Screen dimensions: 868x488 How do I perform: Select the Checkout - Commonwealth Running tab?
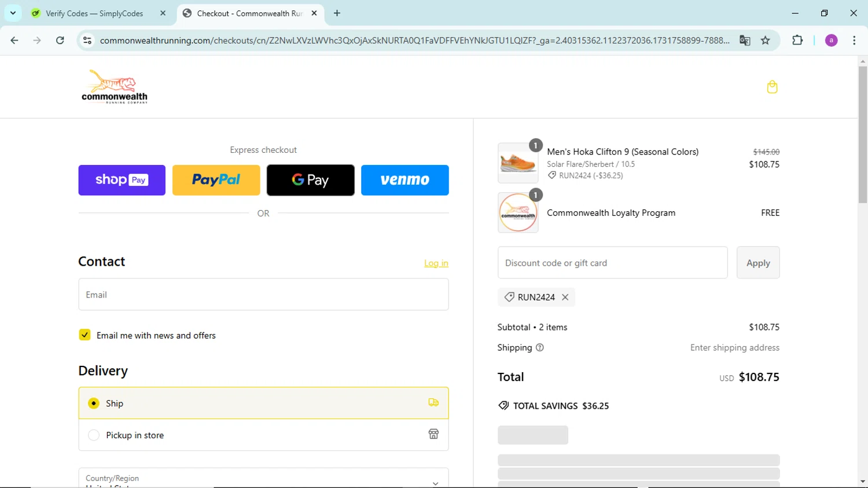coord(249,13)
